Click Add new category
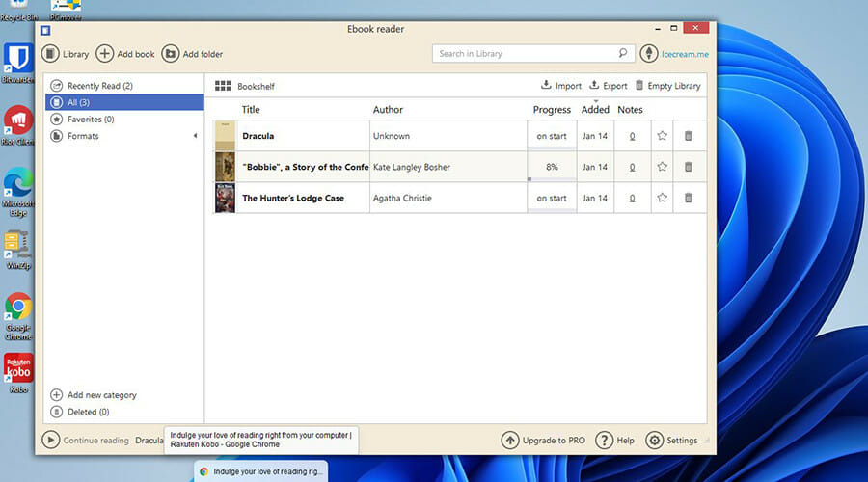The image size is (868, 482). 94,395
